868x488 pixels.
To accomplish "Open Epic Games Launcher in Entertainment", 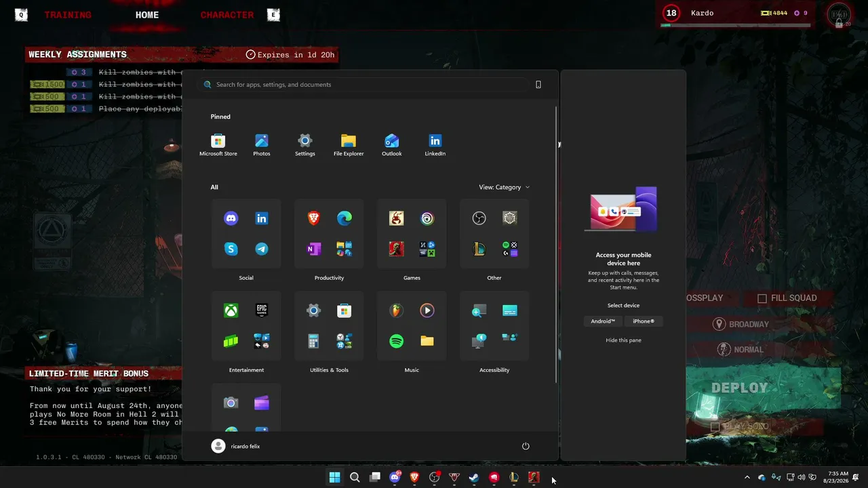I will click(x=262, y=310).
